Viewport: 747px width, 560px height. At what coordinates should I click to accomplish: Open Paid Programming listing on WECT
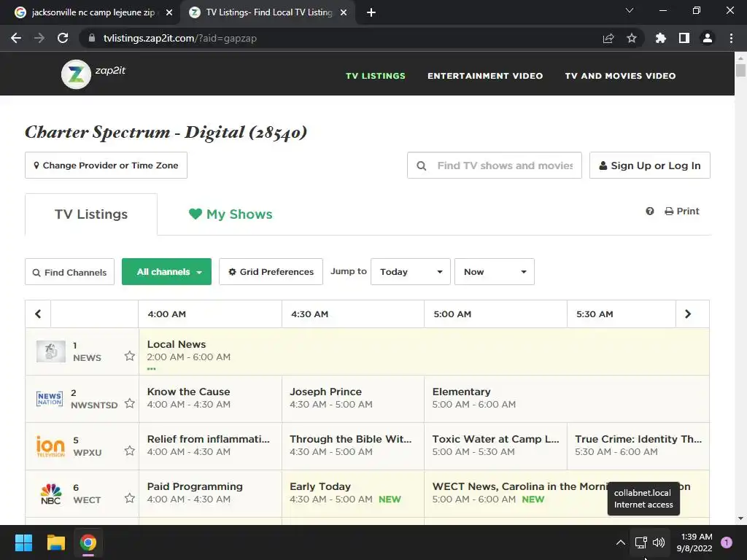click(210, 494)
